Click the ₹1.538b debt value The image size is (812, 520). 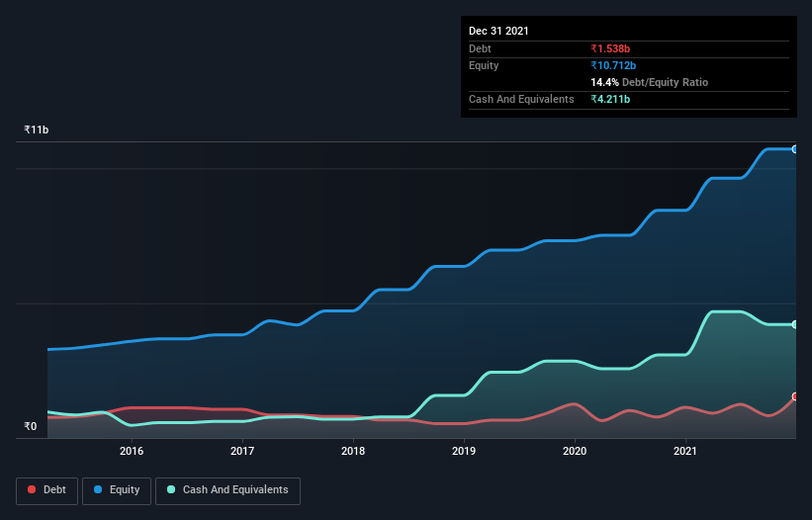610,48
